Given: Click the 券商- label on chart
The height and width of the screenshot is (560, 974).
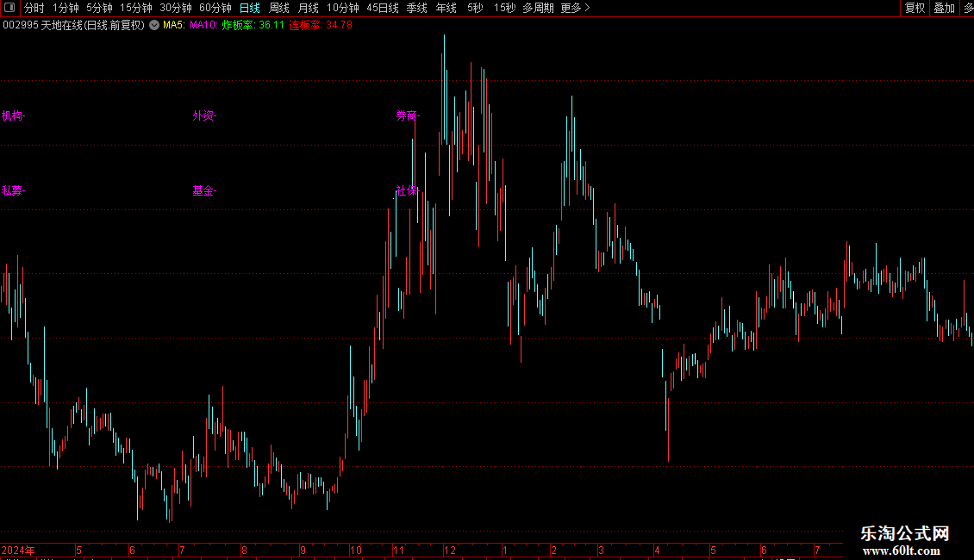Looking at the screenshot, I should pyautogui.click(x=408, y=115).
